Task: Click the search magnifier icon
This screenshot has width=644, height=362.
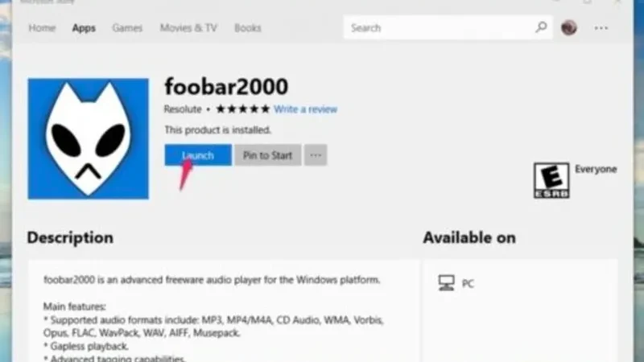Action: [x=541, y=28]
